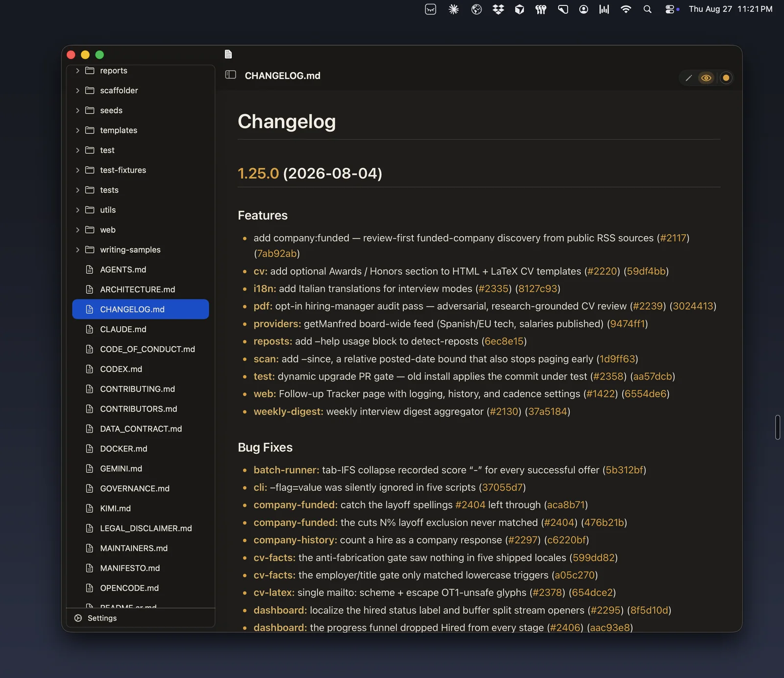The height and width of the screenshot is (678, 784).
Task: Expand the scaffolder folder
Action: click(77, 91)
